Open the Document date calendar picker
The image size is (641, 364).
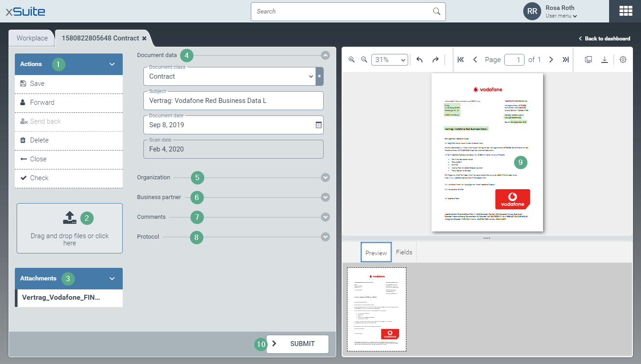pyautogui.click(x=318, y=125)
